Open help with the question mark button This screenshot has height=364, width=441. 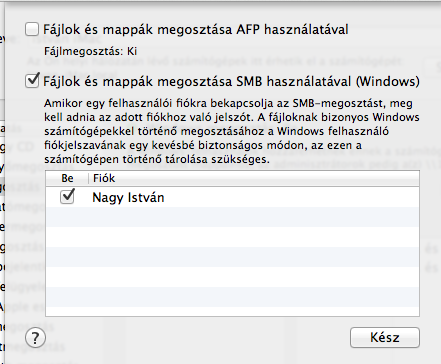[35, 338]
